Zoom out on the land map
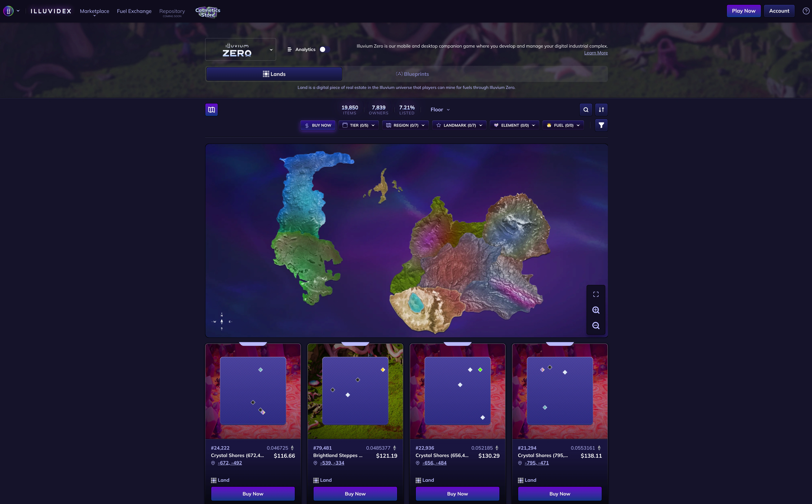Image resolution: width=812 pixels, height=504 pixels. pos(596,326)
